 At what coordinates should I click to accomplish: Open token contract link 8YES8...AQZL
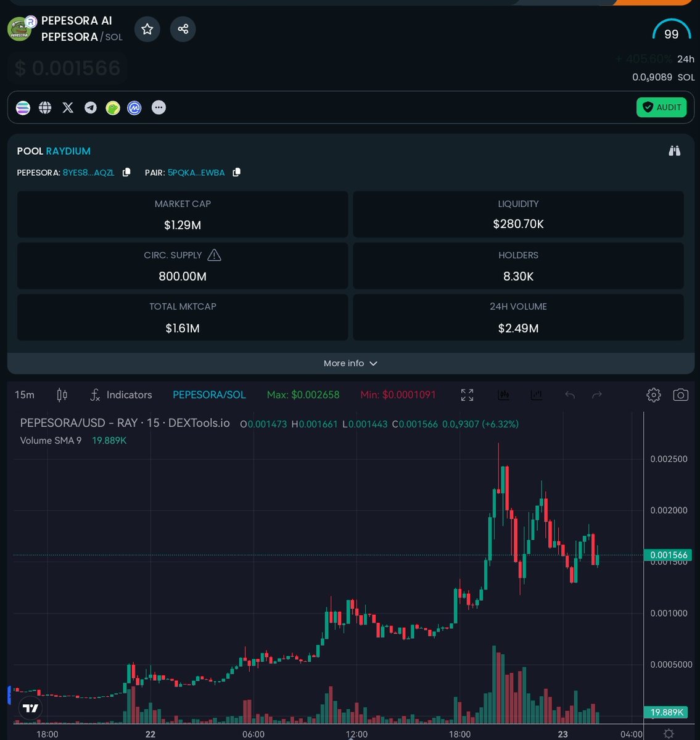(x=89, y=173)
